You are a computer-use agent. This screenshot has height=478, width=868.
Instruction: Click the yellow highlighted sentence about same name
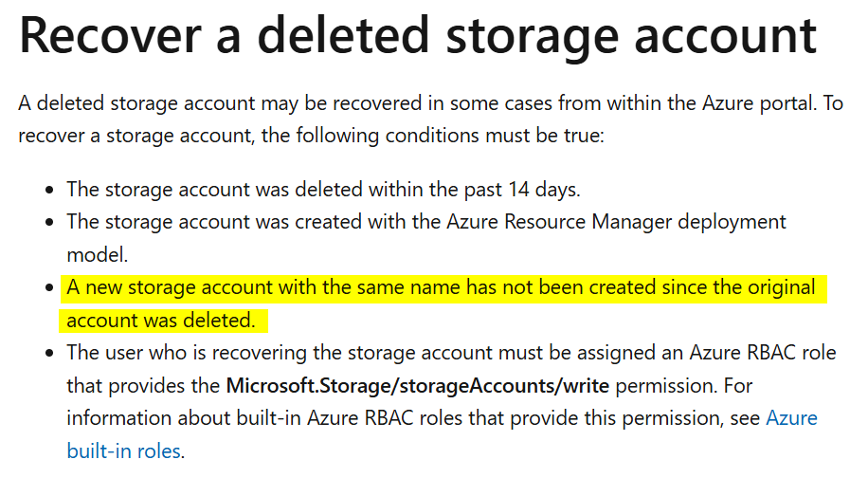coord(441,287)
